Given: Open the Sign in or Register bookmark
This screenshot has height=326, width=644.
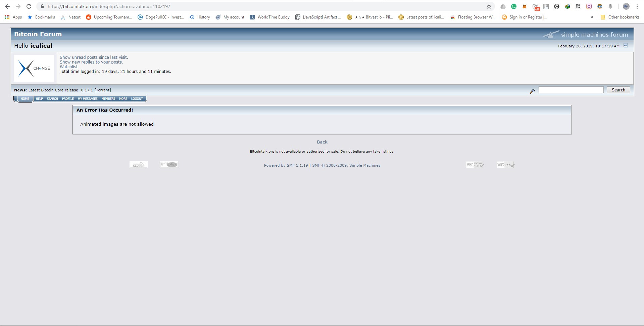Looking at the screenshot, I should click(525, 17).
